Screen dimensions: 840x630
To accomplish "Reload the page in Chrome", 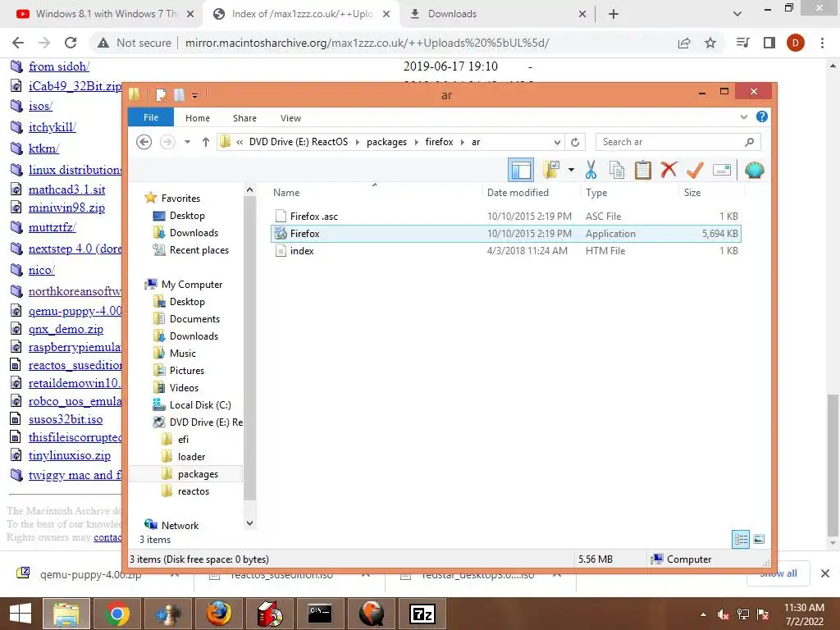I will click(x=71, y=43).
